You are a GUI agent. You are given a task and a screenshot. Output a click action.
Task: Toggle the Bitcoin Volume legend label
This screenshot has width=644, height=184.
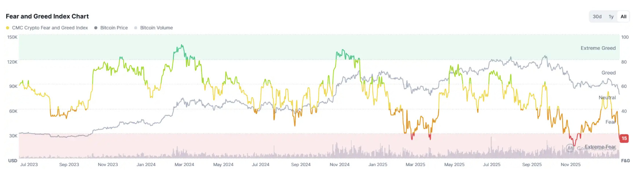pos(156,28)
